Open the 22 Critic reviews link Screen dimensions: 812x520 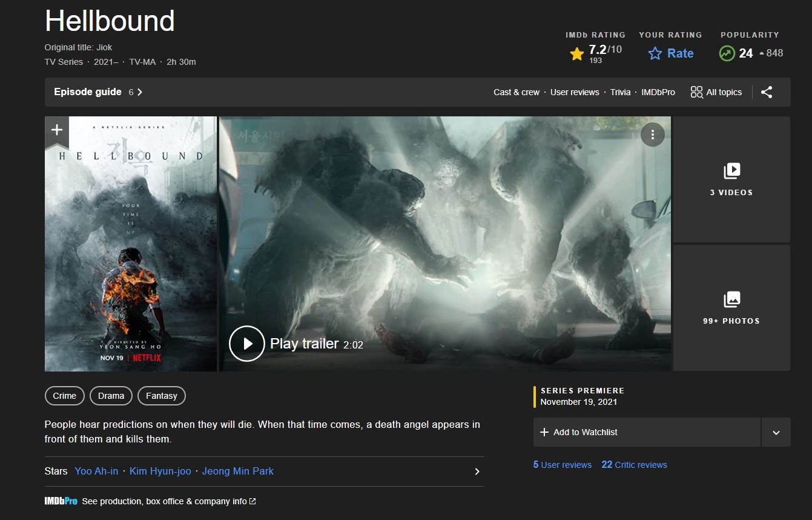tap(634, 465)
